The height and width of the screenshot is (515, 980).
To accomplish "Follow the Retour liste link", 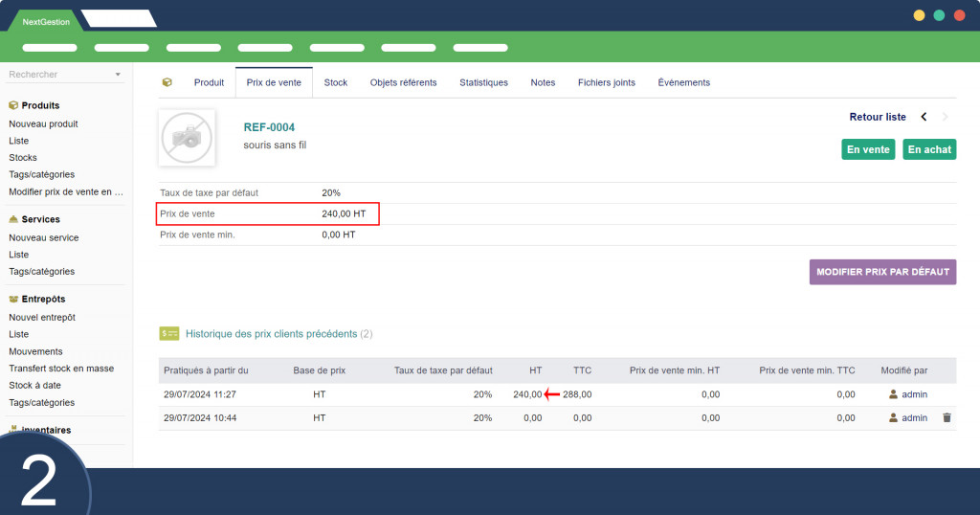I will click(878, 117).
